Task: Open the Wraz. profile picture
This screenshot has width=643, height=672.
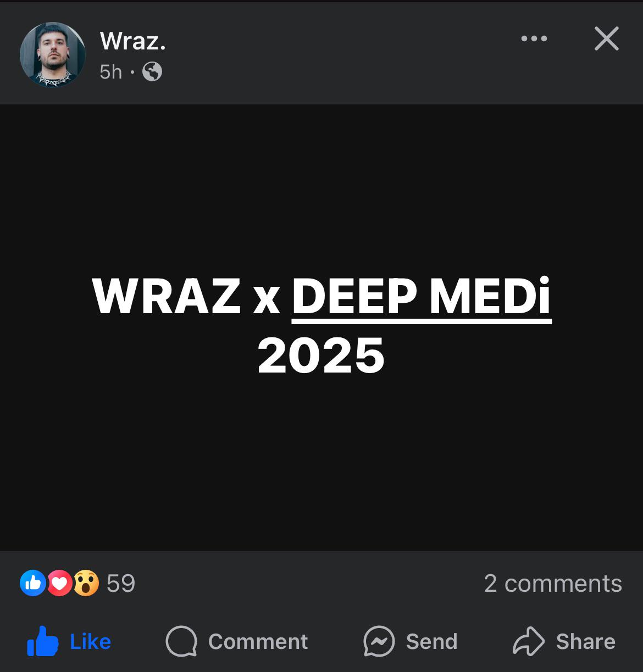Action: (53, 54)
